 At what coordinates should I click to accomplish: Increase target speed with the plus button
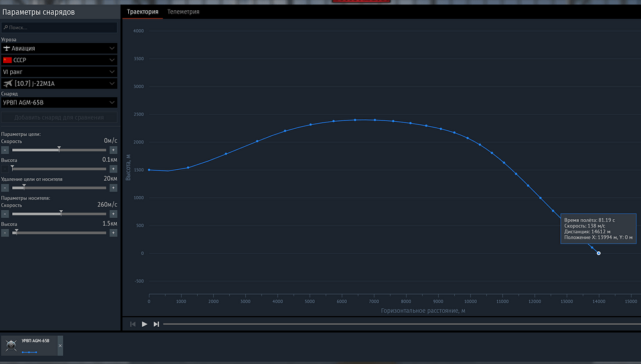click(x=113, y=150)
